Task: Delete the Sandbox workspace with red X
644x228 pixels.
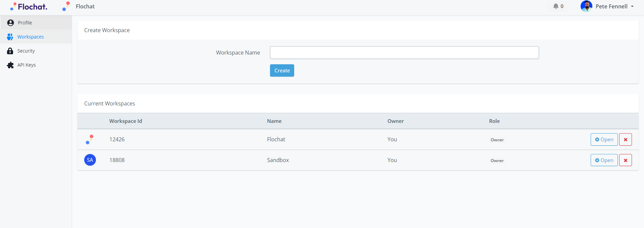Action: (x=625, y=160)
